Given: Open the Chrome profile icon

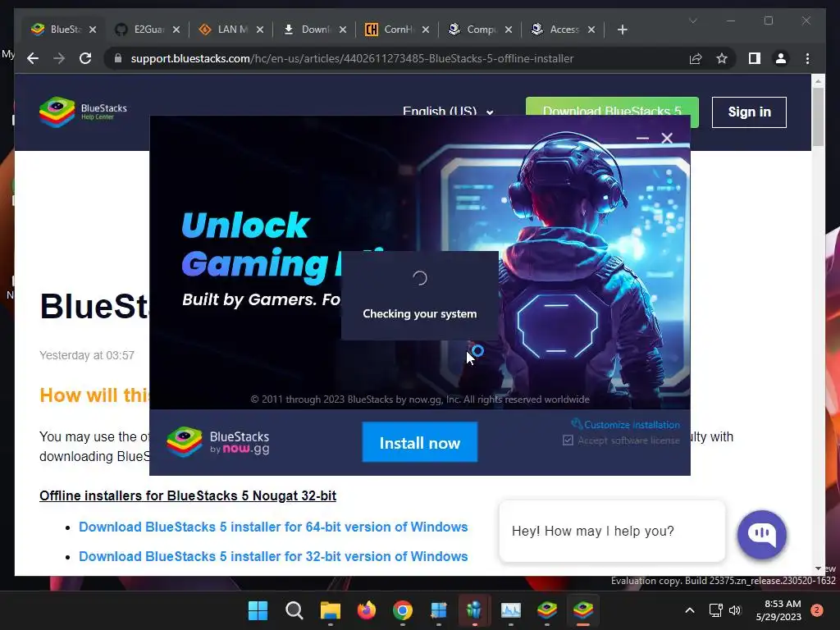Looking at the screenshot, I should click(x=781, y=58).
